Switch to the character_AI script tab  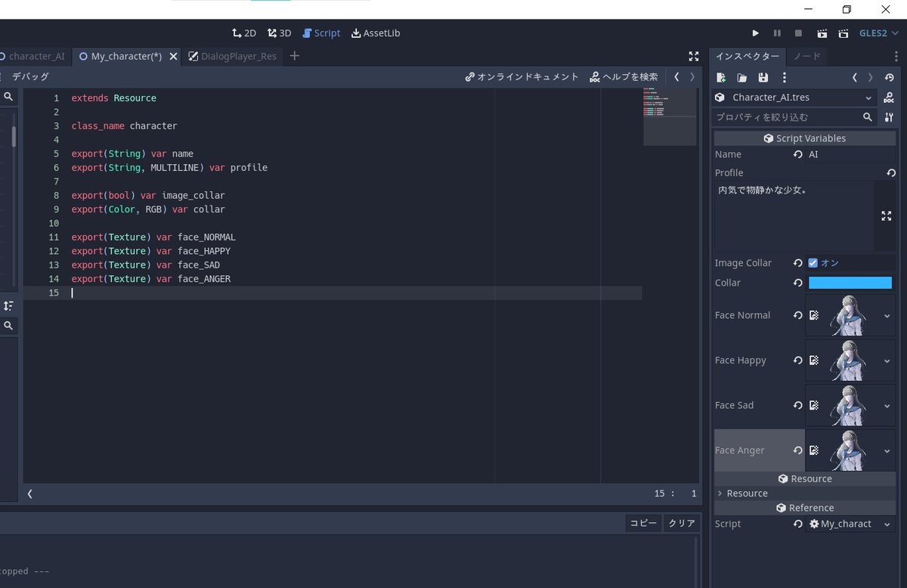(34, 56)
